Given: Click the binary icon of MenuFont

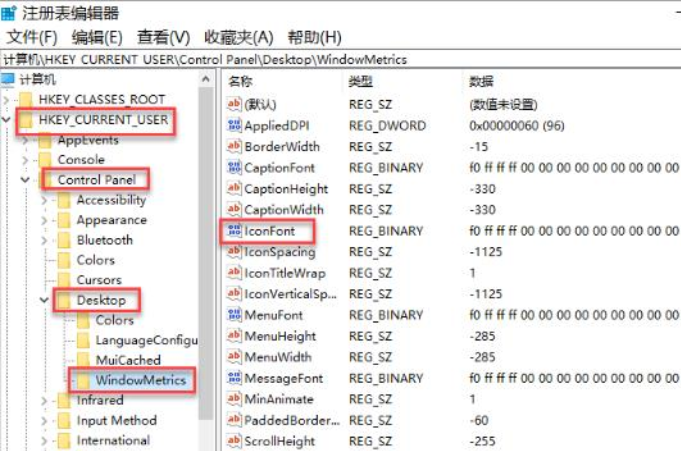Looking at the screenshot, I should (x=234, y=315).
